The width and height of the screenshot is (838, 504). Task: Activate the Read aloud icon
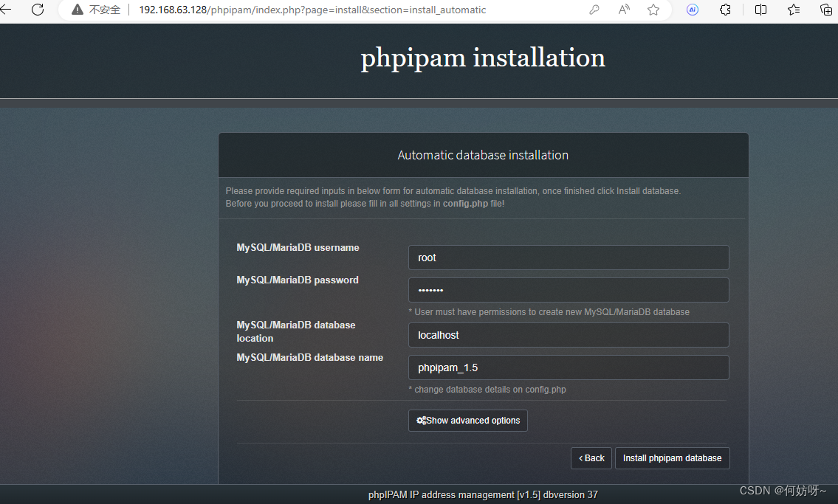point(623,10)
